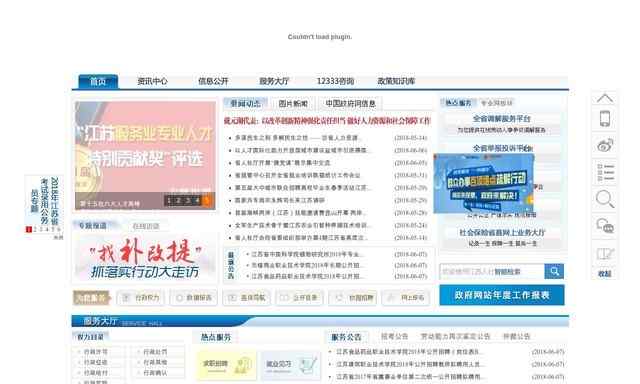Click the search input field
Image resolution: width=640 pixels, height=384 pixels.
(492, 271)
